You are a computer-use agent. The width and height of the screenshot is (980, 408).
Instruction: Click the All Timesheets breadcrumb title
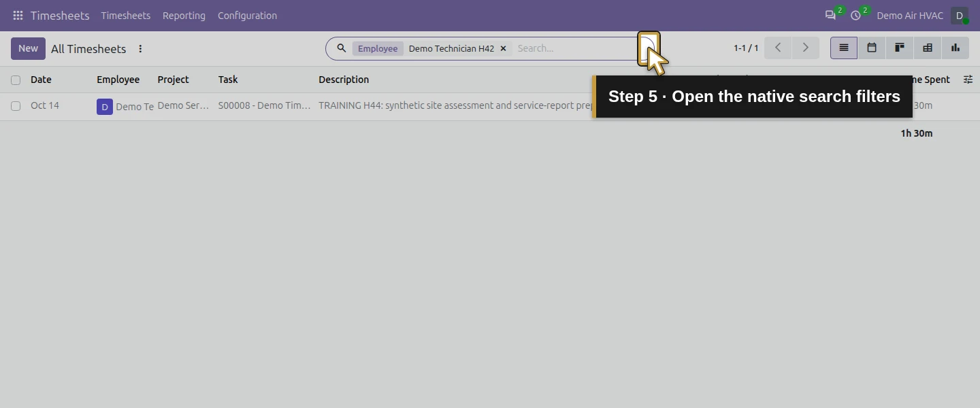click(x=88, y=49)
